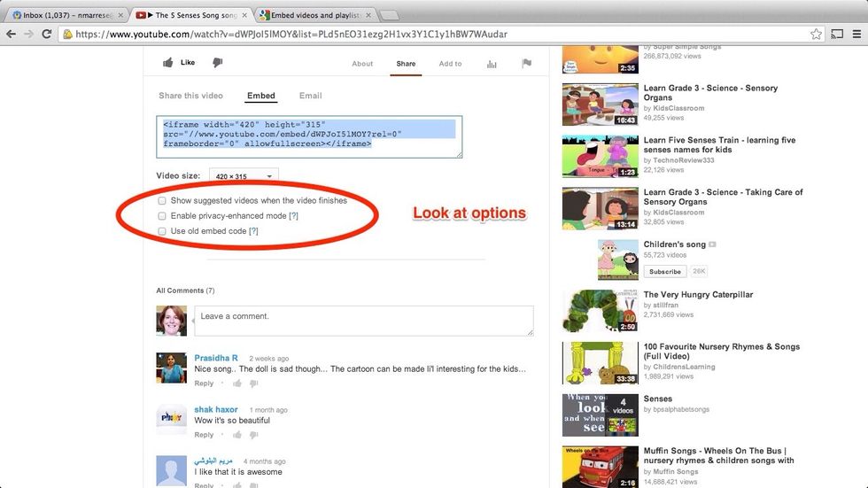The width and height of the screenshot is (868, 488).
Task: Reply to shak haxor's comment
Action: (x=204, y=435)
